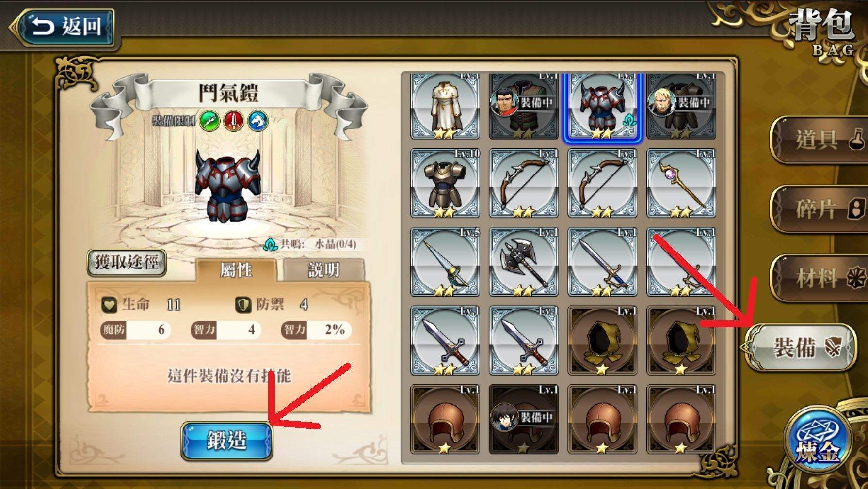
Task: Open the 道具 items category
Action: tap(819, 140)
